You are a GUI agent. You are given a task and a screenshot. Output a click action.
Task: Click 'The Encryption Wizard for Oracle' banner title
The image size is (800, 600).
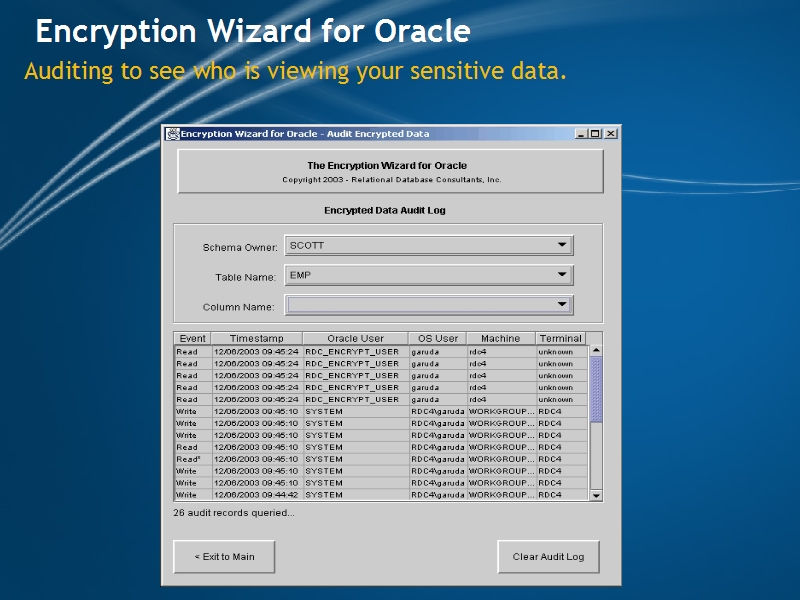click(x=387, y=165)
